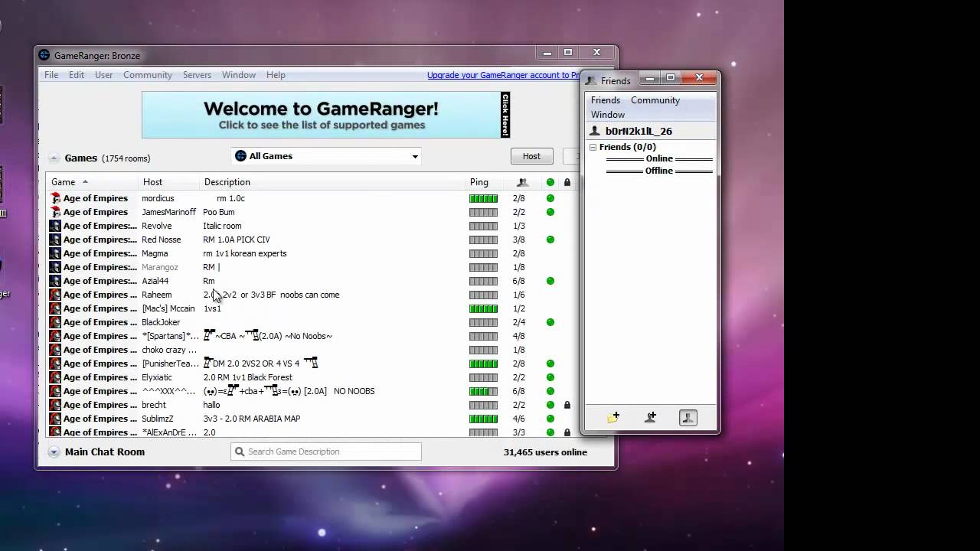
Task: Open the User menu
Action: coord(103,75)
